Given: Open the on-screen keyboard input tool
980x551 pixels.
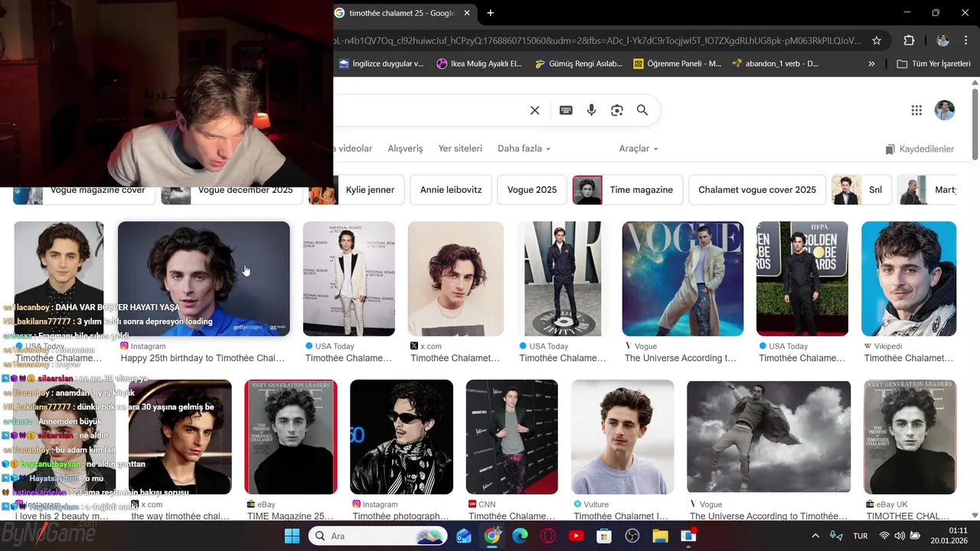Looking at the screenshot, I should (566, 110).
